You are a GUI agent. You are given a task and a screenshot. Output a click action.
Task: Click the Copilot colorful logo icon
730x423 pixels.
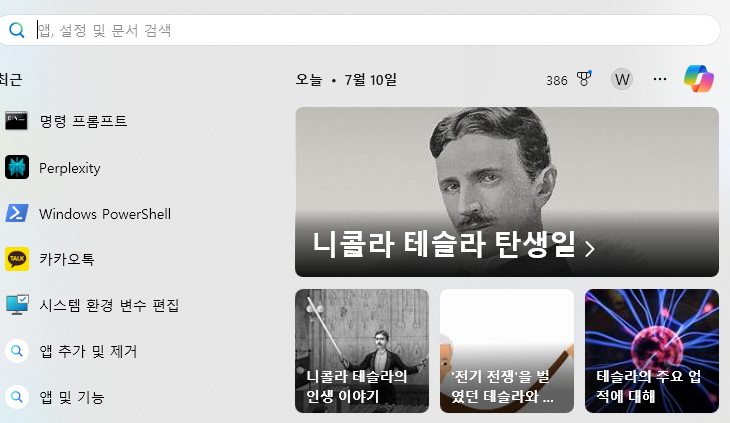pyautogui.click(x=699, y=79)
